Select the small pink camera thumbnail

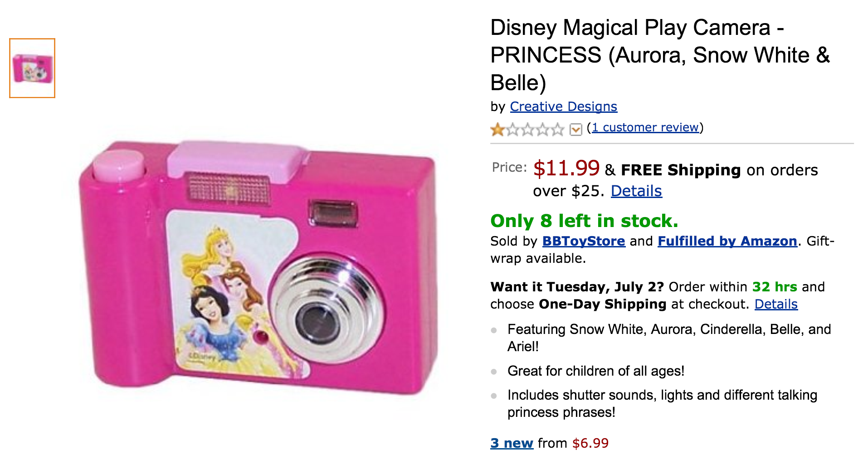click(x=32, y=68)
